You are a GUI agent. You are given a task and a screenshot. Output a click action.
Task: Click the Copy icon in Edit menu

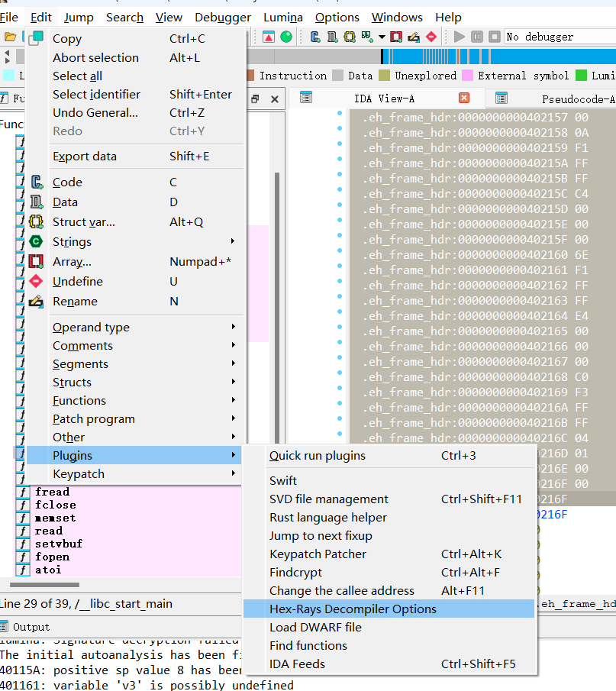[x=36, y=38]
